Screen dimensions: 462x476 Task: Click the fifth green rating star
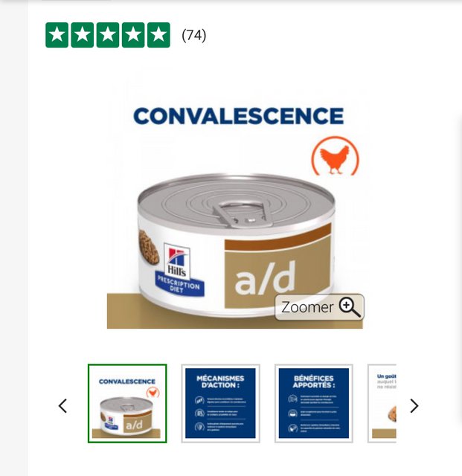click(x=158, y=35)
